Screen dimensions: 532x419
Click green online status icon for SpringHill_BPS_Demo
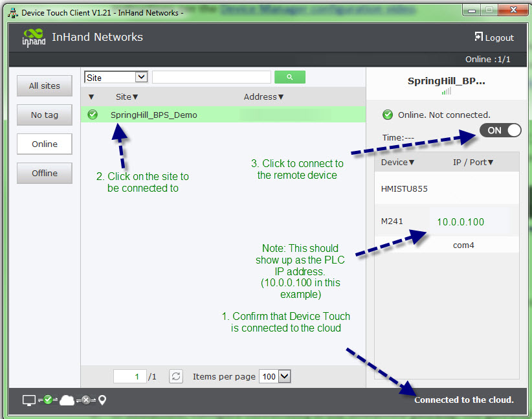click(x=93, y=115)
